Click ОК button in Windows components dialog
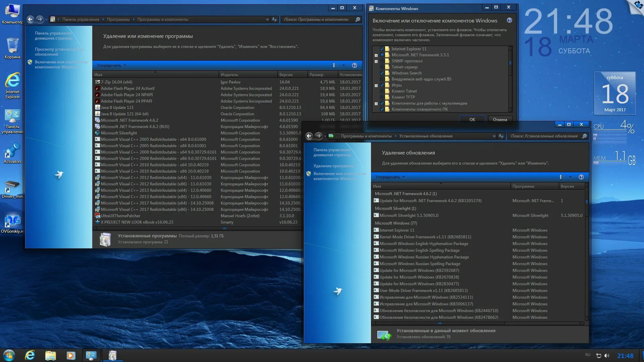Image resolution: width=644 pixels, height=362 pixels. pyautogui.click(x=472, y=119)
